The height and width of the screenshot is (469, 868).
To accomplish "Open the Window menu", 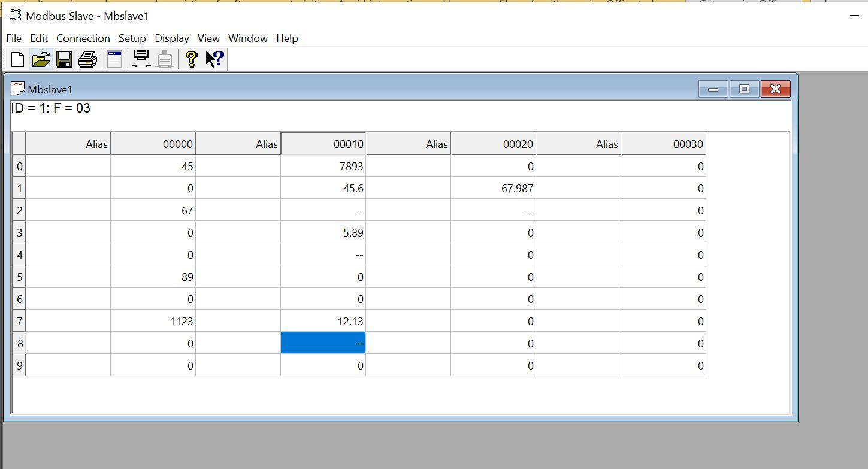I will point(248,38).
